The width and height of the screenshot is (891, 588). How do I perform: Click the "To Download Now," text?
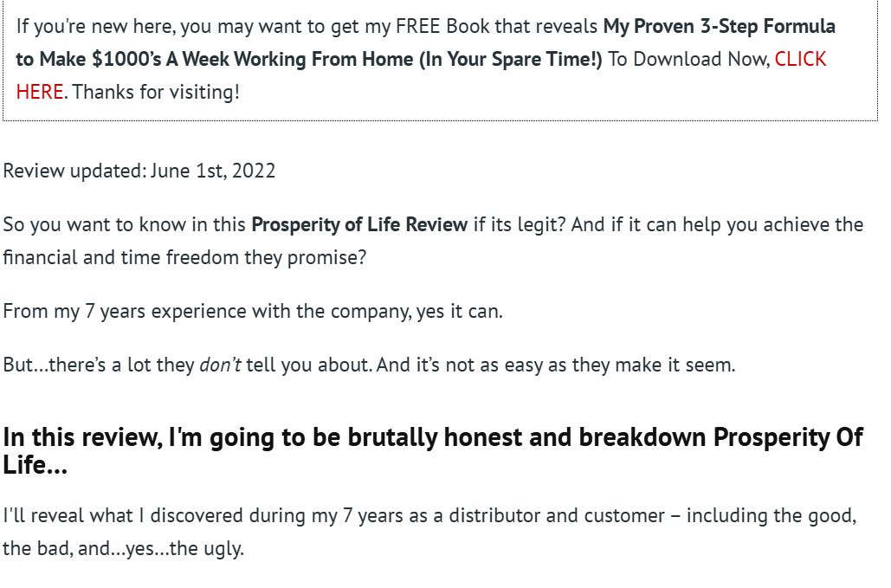pyautogui.click(x=688, y=60)
